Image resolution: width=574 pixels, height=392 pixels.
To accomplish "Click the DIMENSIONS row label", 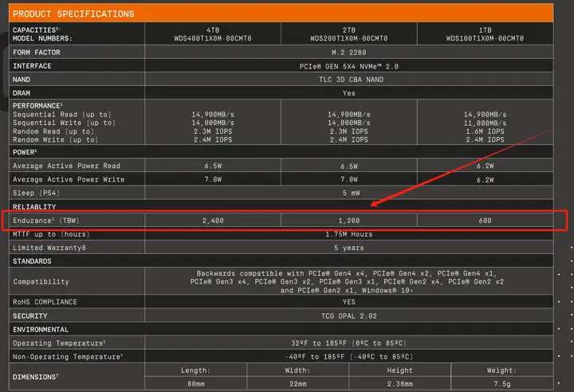I will pos(35,377).
